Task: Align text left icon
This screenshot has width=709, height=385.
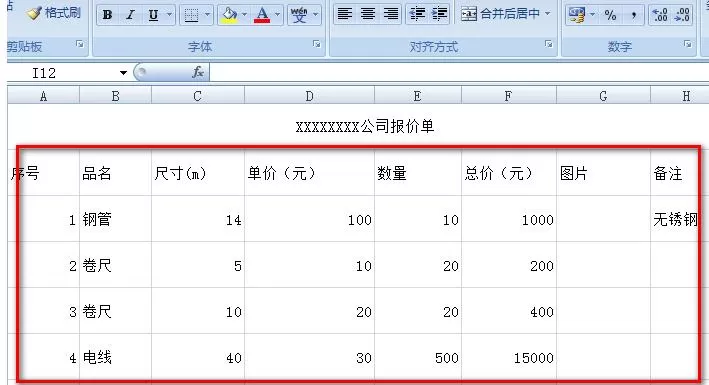Action: click(345, 14)
